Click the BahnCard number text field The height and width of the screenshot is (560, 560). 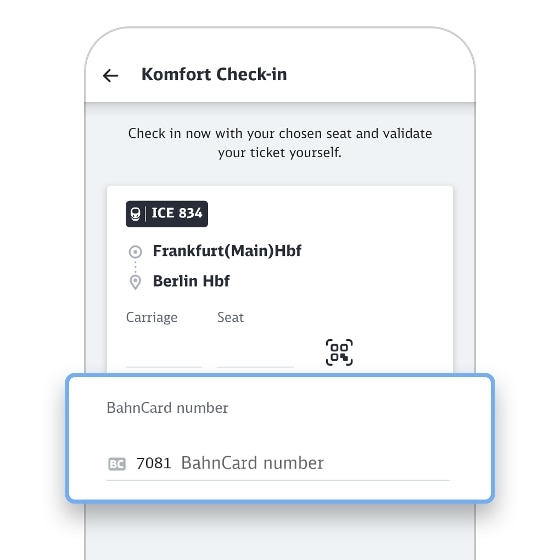pyautogui.click(x=278, y=464)
